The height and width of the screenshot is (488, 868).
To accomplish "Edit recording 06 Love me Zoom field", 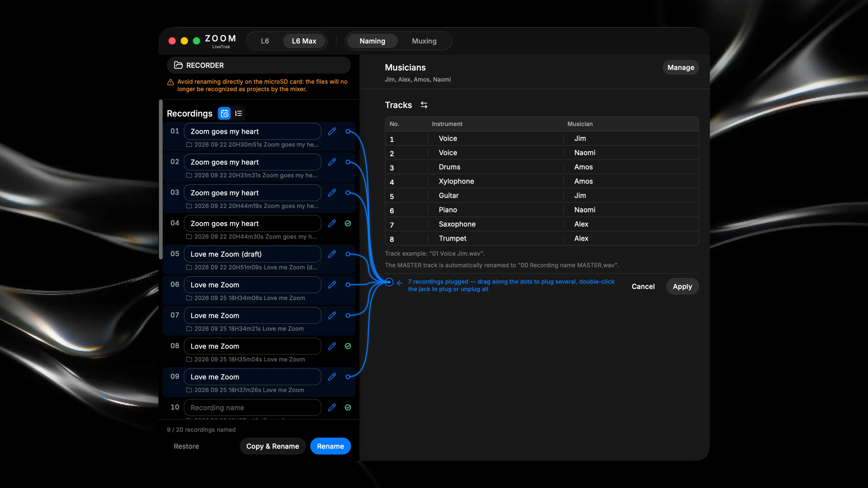I will point(252,285).
